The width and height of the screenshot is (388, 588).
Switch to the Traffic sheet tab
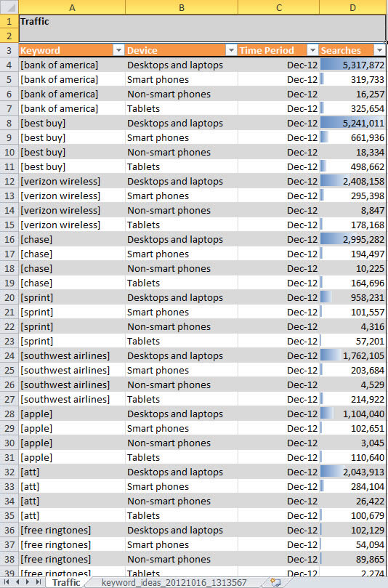[66, 582]
